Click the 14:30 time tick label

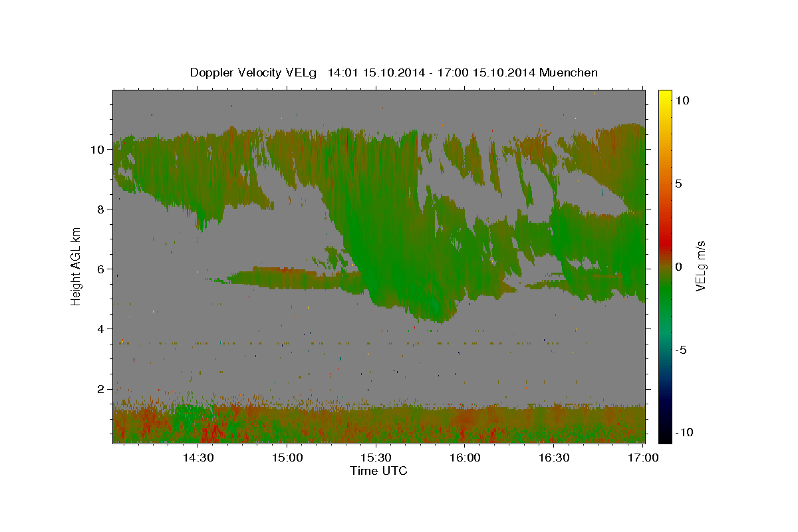pos(198,458)
